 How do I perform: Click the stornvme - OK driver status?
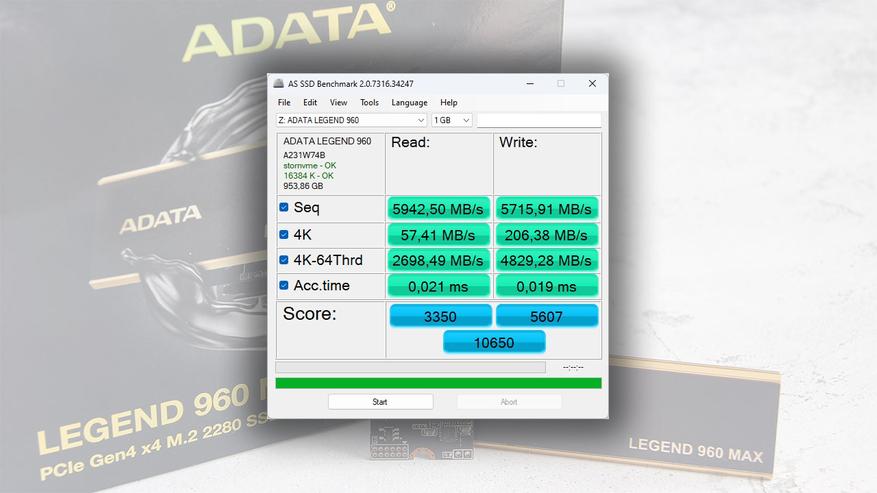pyautogui.click(x=309, y=166)
